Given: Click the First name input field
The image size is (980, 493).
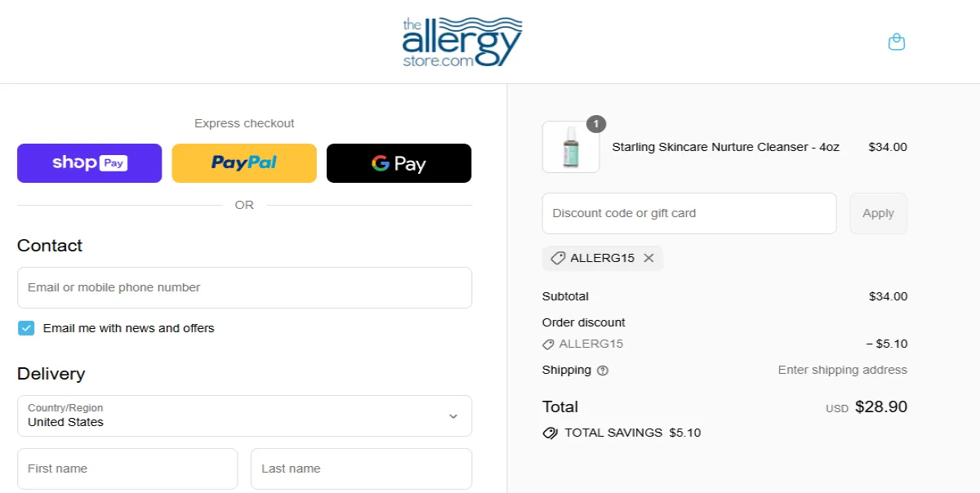Looking at the screenshot, I should [x=127, y=469].
